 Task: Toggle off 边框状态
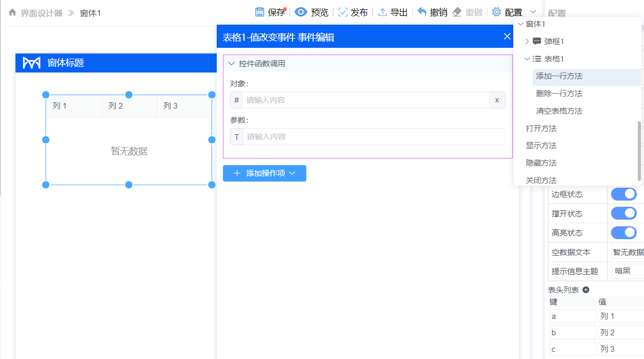623,194
